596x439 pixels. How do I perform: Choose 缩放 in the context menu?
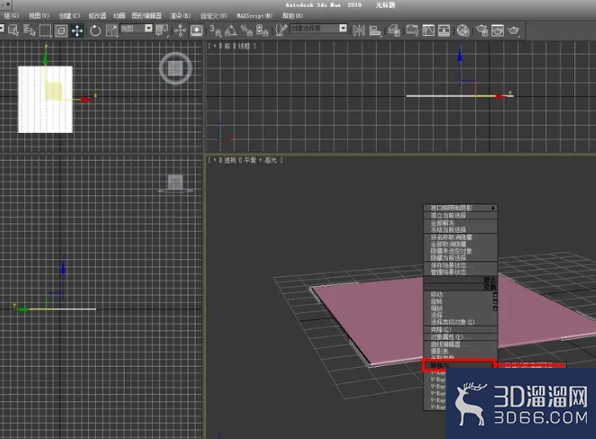(x=460, y=308)
